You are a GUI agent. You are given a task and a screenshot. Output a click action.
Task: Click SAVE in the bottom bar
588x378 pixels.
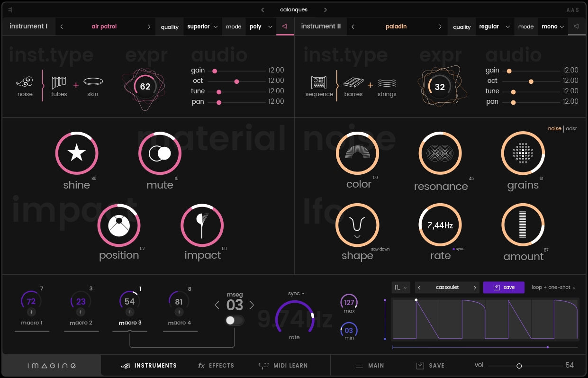pos(430,366)
